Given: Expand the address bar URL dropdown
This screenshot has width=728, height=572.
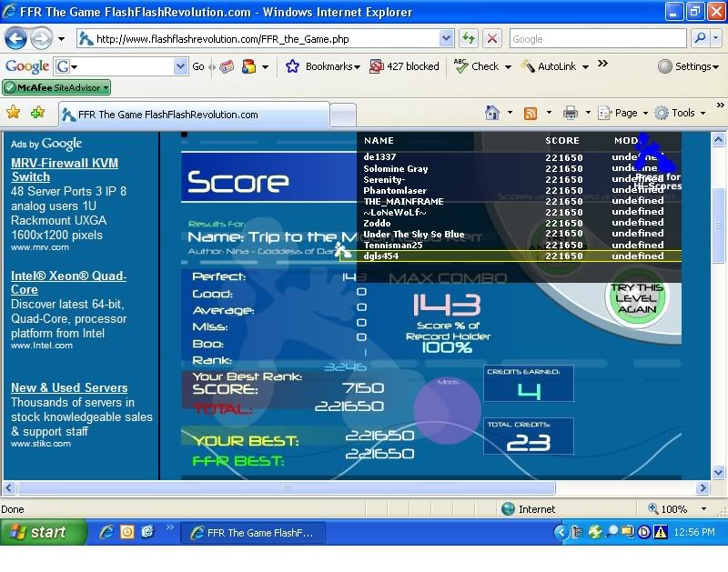Looking at the screenshot, I should (x=446, y=39).
